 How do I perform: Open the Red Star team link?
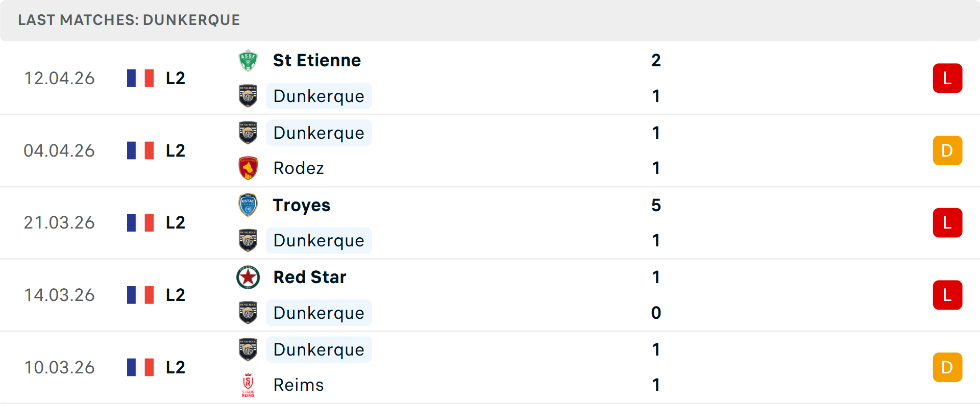pos(309,277)
